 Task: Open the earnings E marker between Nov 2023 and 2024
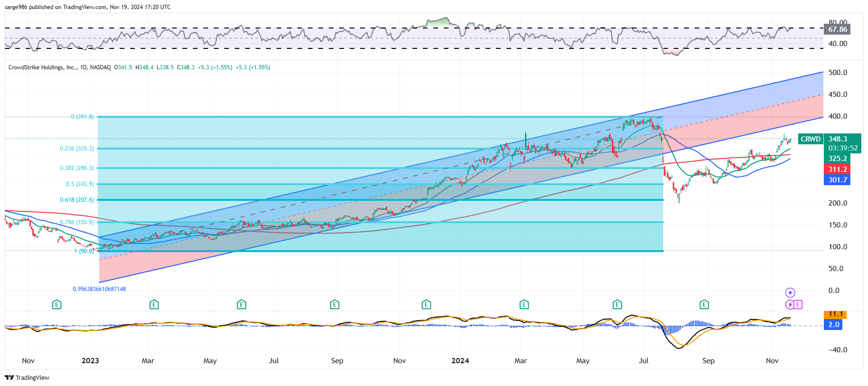click(426, 304)
